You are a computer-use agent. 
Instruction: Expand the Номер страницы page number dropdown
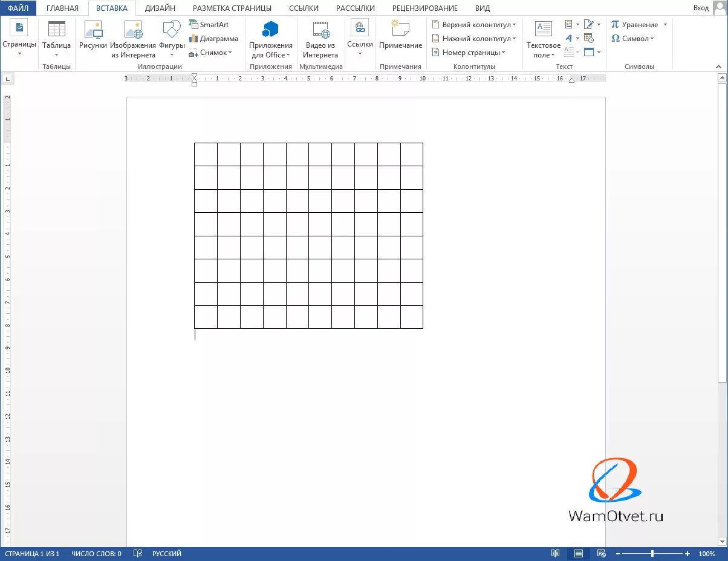(x=504, y=53)
